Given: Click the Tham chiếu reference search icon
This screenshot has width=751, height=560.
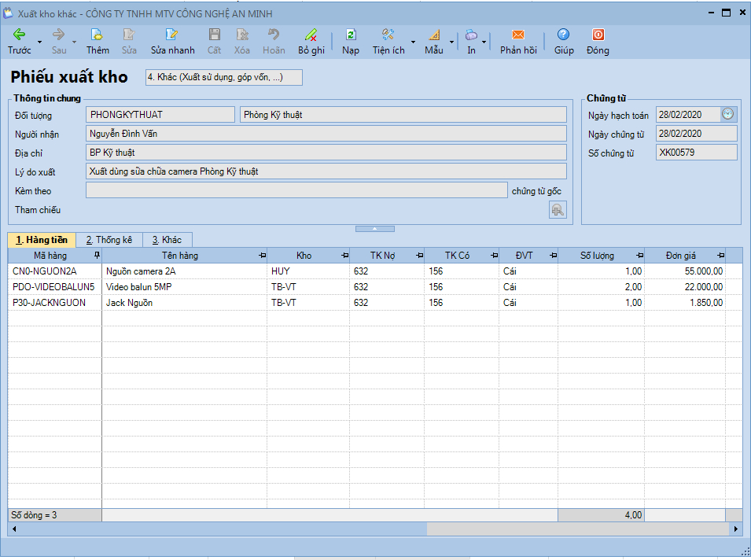Looking at the screenshot, I should click(557, 210).
